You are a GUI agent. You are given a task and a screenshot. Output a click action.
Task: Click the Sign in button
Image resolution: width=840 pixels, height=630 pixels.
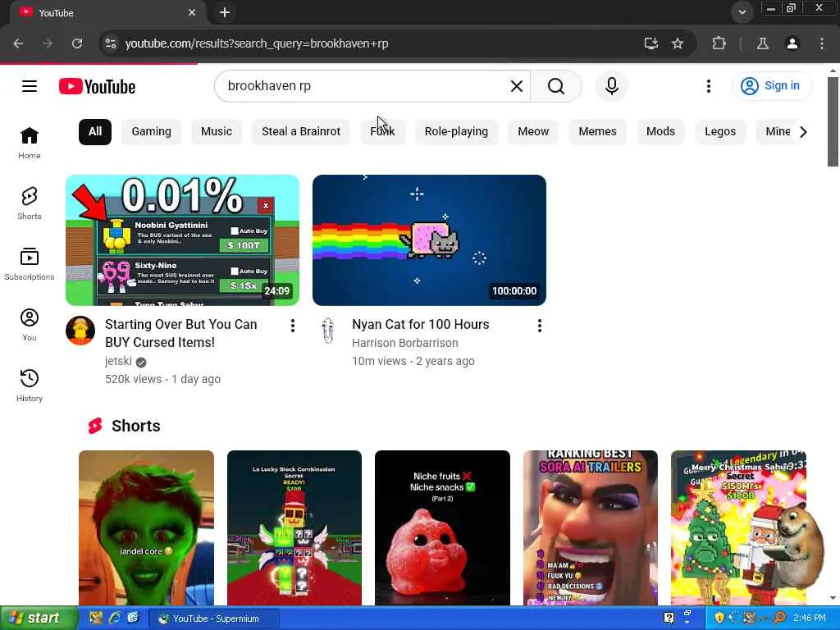point(771,85)
